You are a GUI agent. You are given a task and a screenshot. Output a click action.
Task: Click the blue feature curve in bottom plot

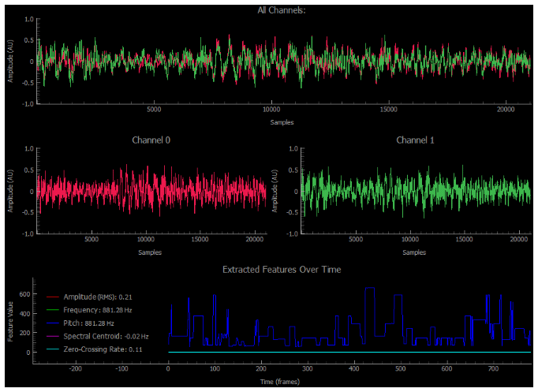point(370,289)
